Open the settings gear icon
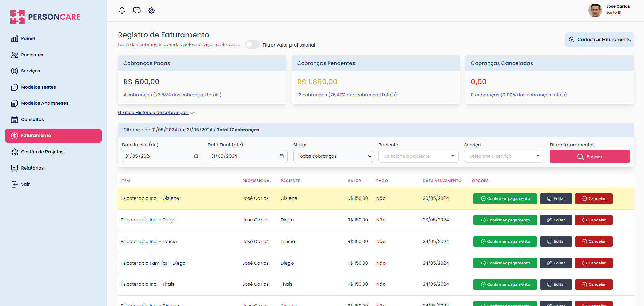The width and height of the screenshot is (644, 306). click(x=152, y=10)
